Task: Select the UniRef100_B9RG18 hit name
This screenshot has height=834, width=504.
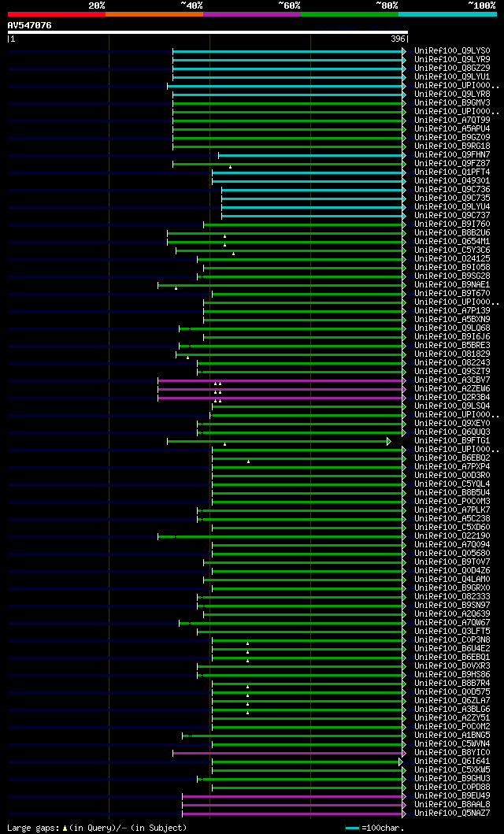Action: click(x=453, y=146)
